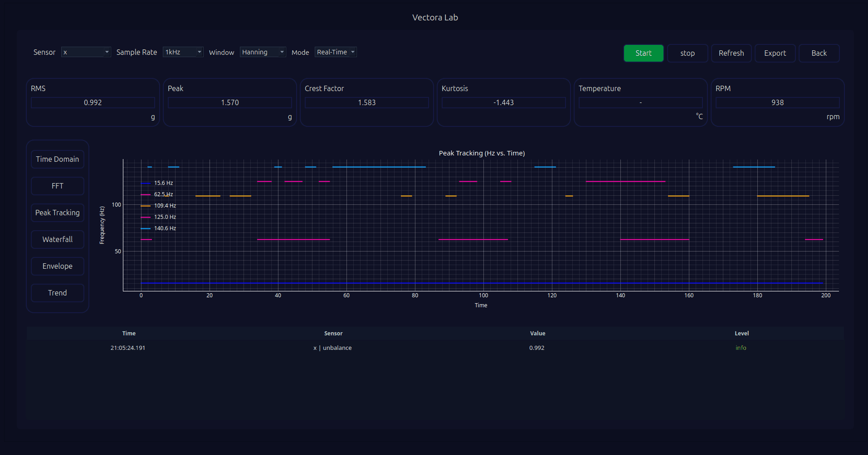This screenshot has height=455, width=868.
Task: Toggle the 140.6 Hz legend series
Action: 159,228
